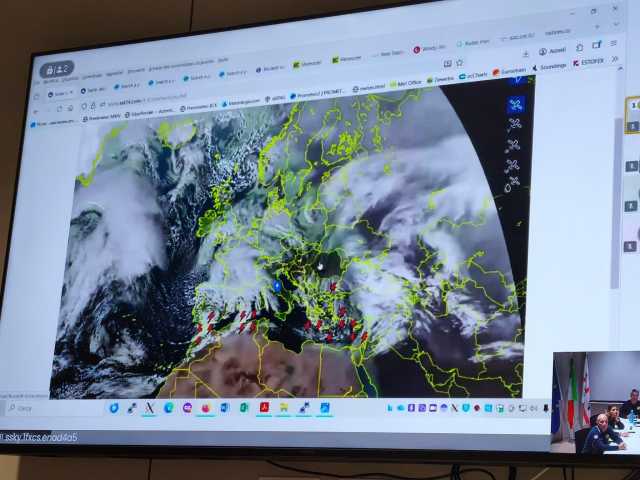This screenshot has height=480, width=640.
Task: Open the X app in taskbar
Action: coord(150,408)
